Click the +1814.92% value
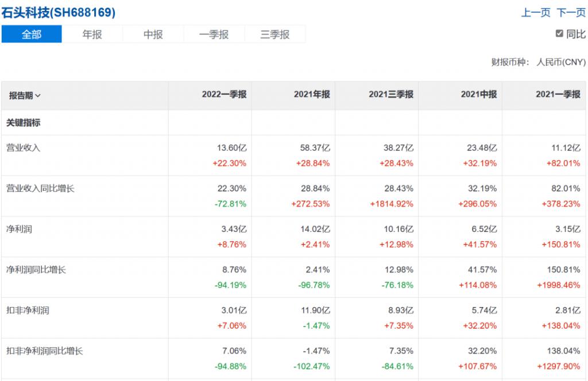This screenshot has width=588, height=381. pyautogui.click(x=392, y=204)
